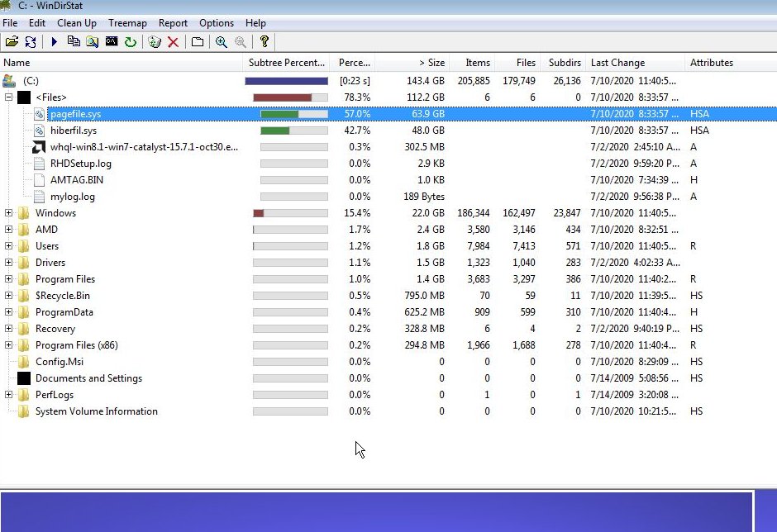Sort by the Subdirs column header
The image size is (777, 532).
point(563,63)
